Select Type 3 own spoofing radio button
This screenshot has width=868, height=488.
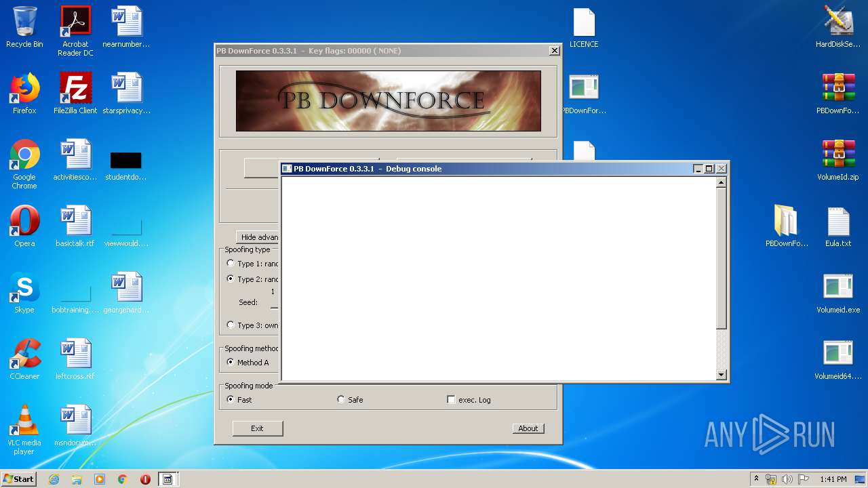(231, 325)
